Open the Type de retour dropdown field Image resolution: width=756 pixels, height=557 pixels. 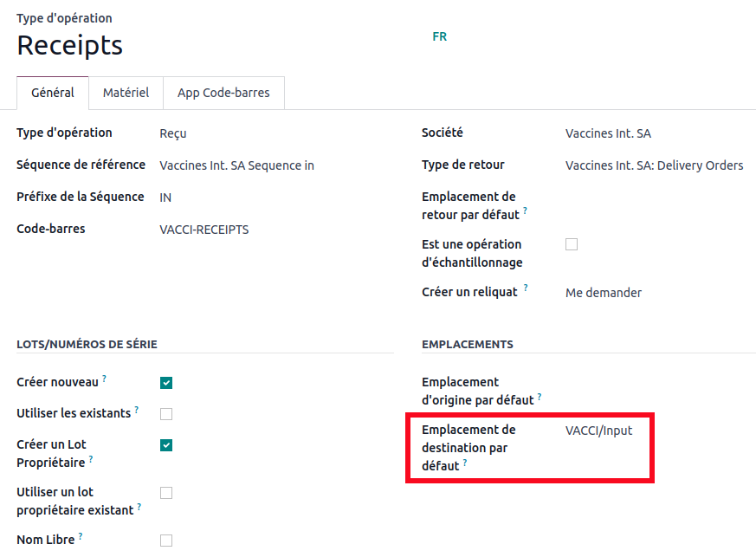[654, 165]
